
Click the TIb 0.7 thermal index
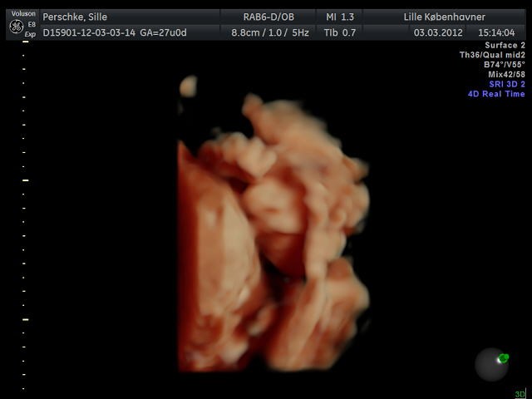click(339, 32)
